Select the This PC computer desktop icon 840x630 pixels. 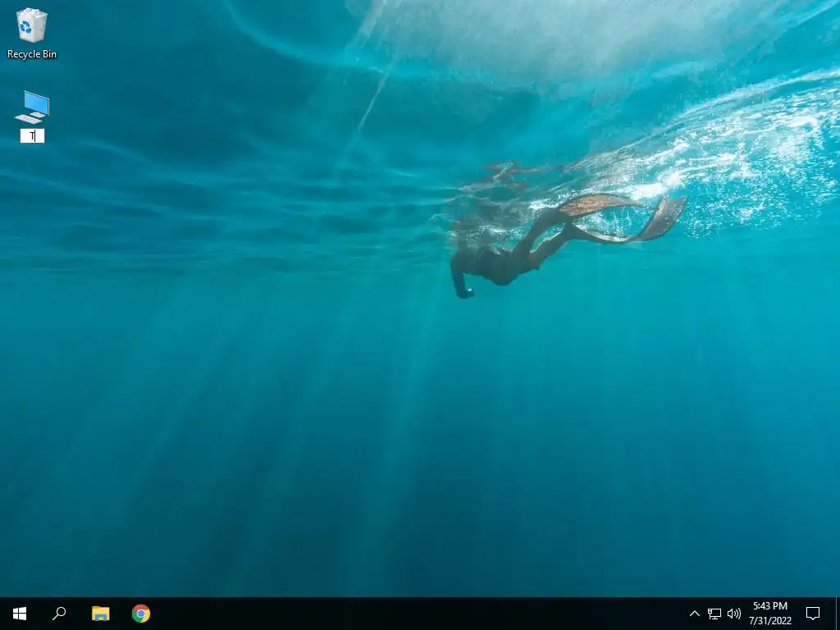[32, 107]
